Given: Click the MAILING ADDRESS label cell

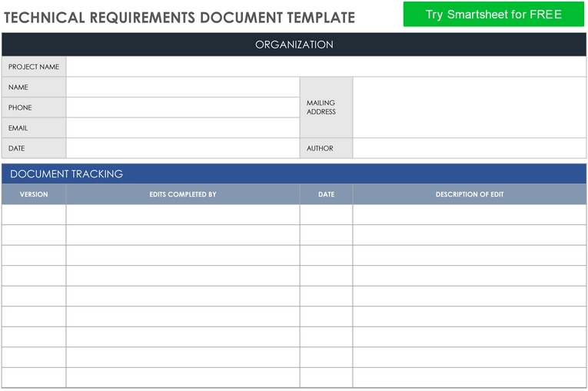Looking at the screenshot, I should click(x=326, y=108).
